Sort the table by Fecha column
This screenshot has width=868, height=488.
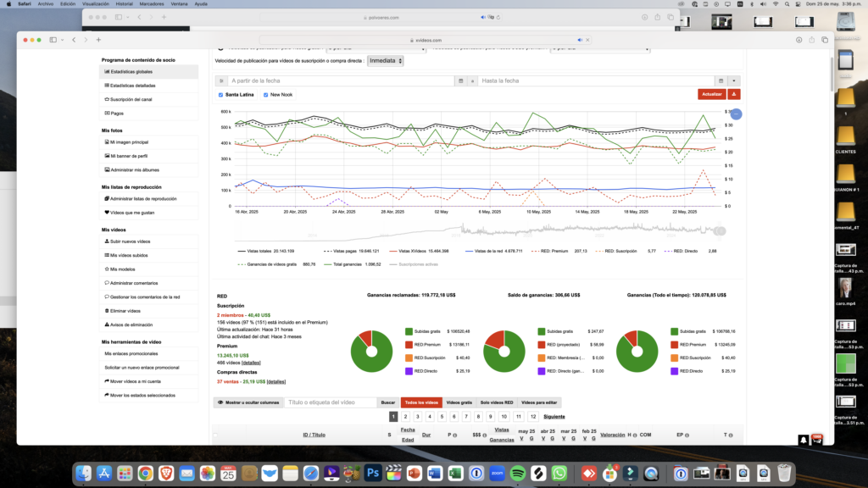(408, 430)
